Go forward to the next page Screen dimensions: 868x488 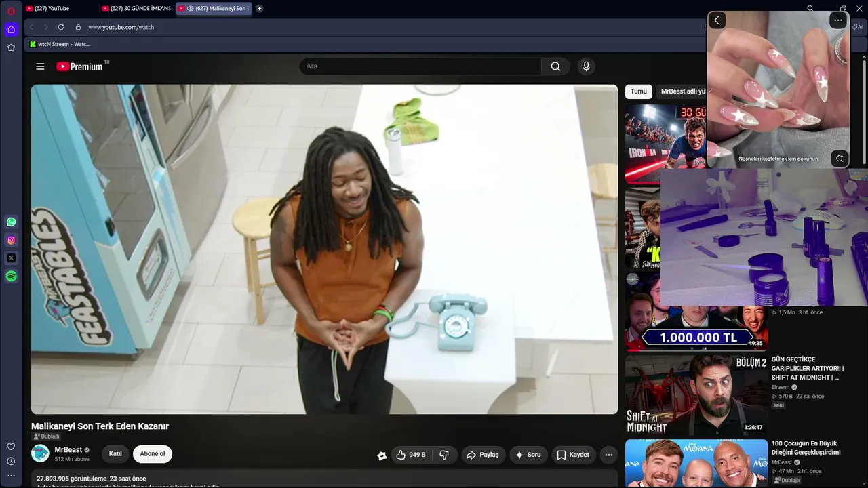point(45,27)
